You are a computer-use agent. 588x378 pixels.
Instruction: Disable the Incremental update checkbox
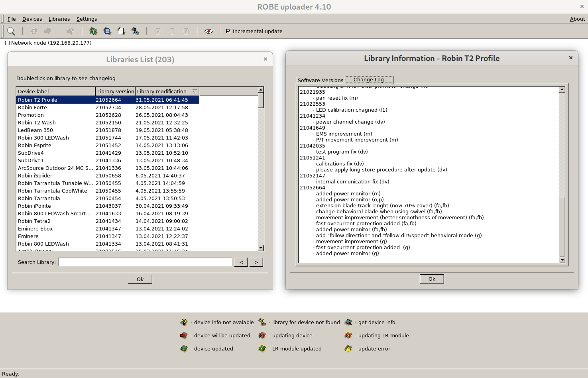click(x=228, y=31)
